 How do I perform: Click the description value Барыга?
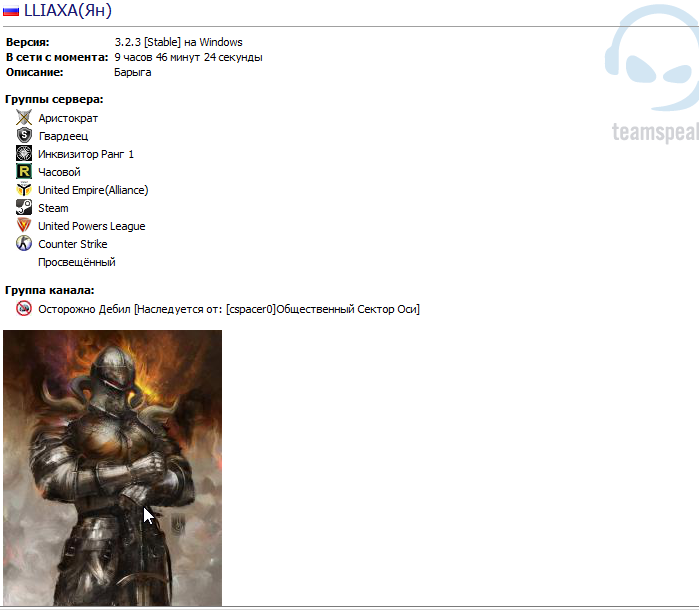click(x=132, y=73)
